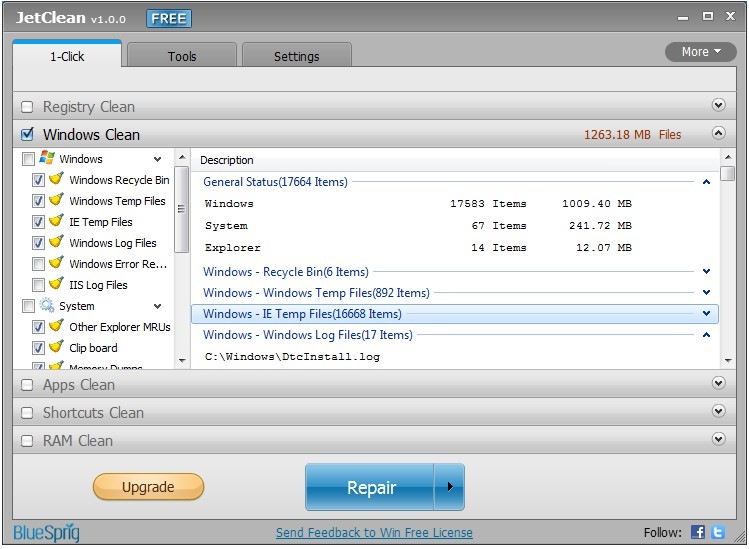Click the down arrow of description panel scrollbar

click(728, 360)
